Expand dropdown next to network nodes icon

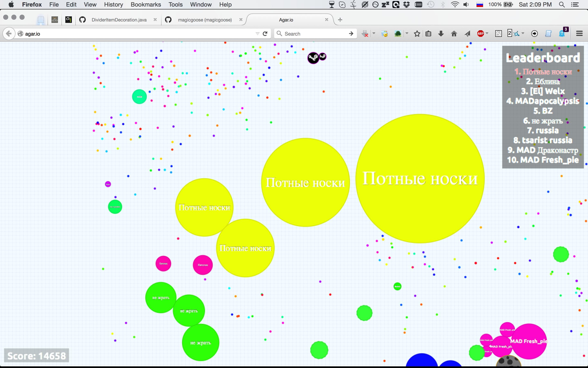pos(523,33)
